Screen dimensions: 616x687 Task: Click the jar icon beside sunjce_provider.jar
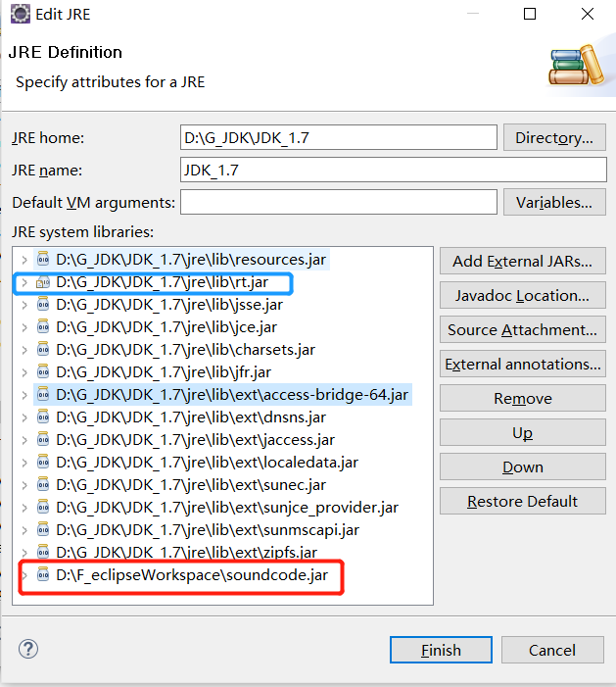(x=43, y=508)
